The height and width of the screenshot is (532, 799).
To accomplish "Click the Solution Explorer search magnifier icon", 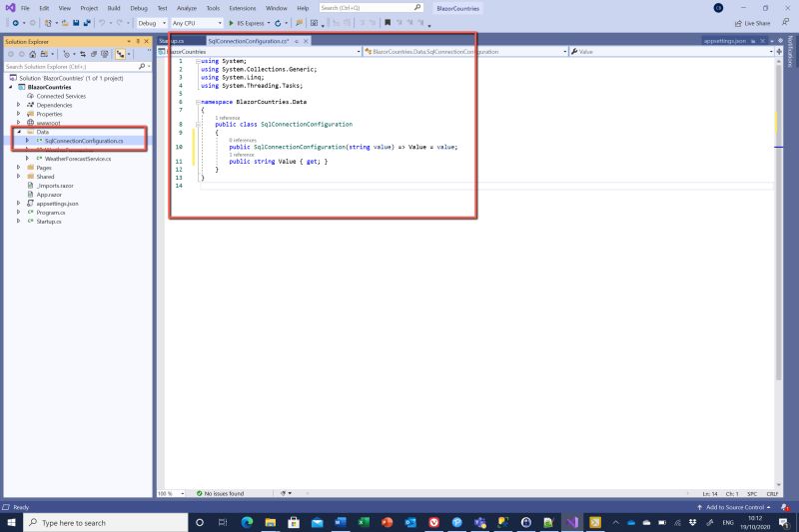I will pos(142,66).
